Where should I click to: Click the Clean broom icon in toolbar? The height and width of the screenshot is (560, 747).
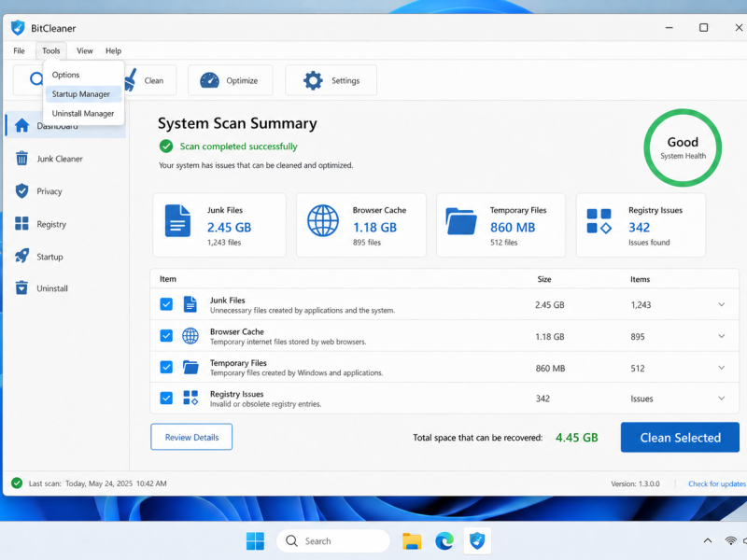click(x=130, y=80)
